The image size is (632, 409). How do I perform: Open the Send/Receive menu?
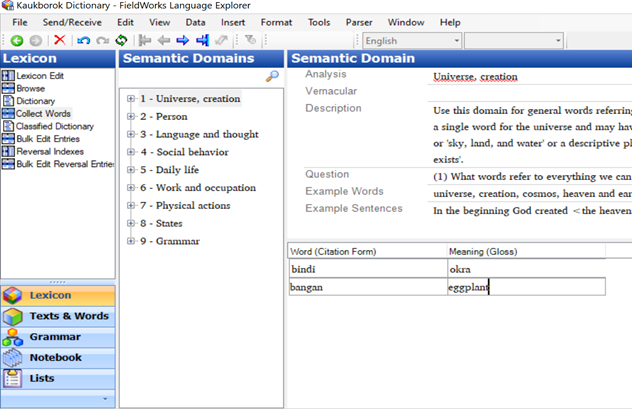click(72, 23)
